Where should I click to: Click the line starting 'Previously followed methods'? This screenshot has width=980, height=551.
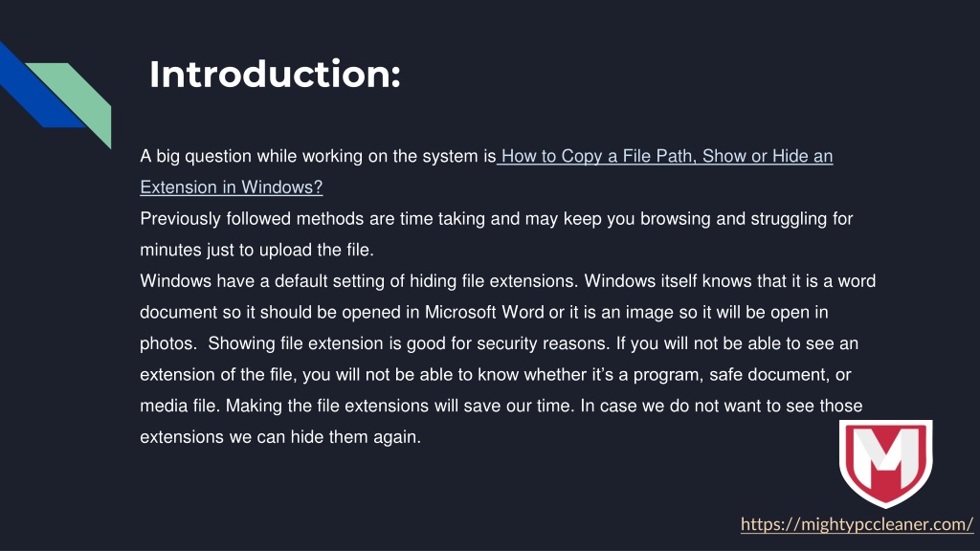tap(497, 219)
